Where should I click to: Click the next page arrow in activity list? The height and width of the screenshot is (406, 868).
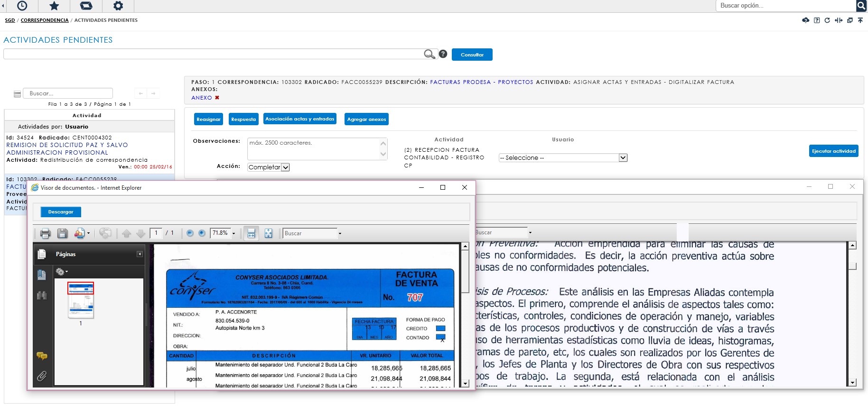tap(153, 93)
